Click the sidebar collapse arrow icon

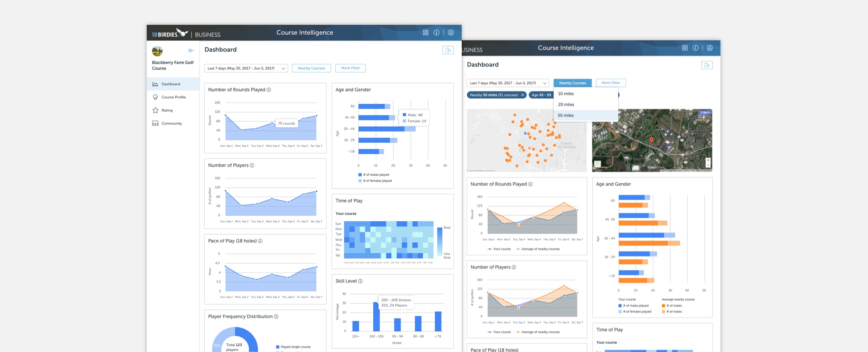[x=191, y=50]
